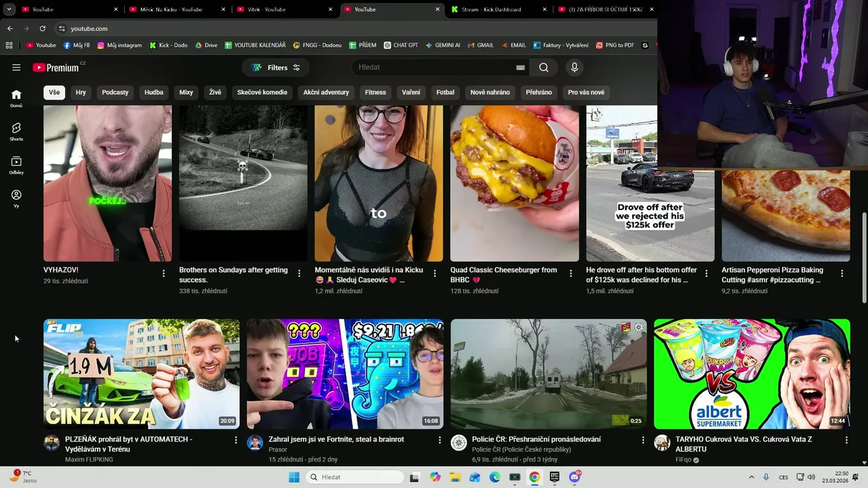The height and width of the screenshot is (488, 868).
Task: Select the Hry filter chip
Action: coord(81,92)
